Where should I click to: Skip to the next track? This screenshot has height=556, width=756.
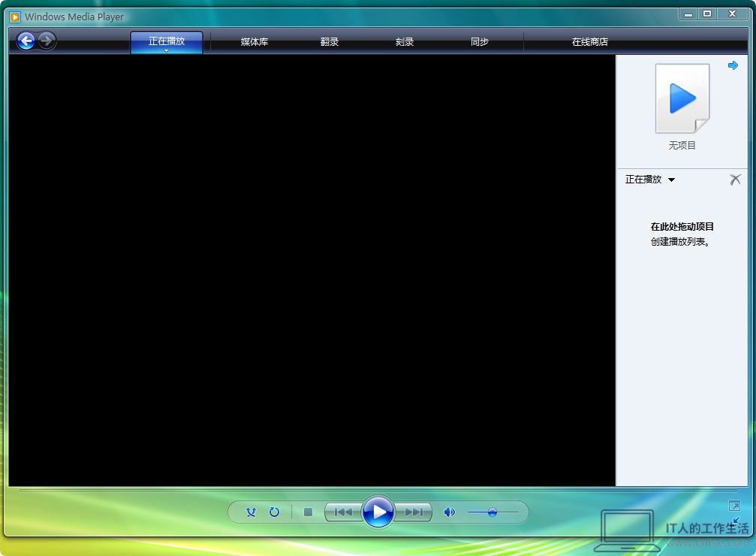[414, 512]
